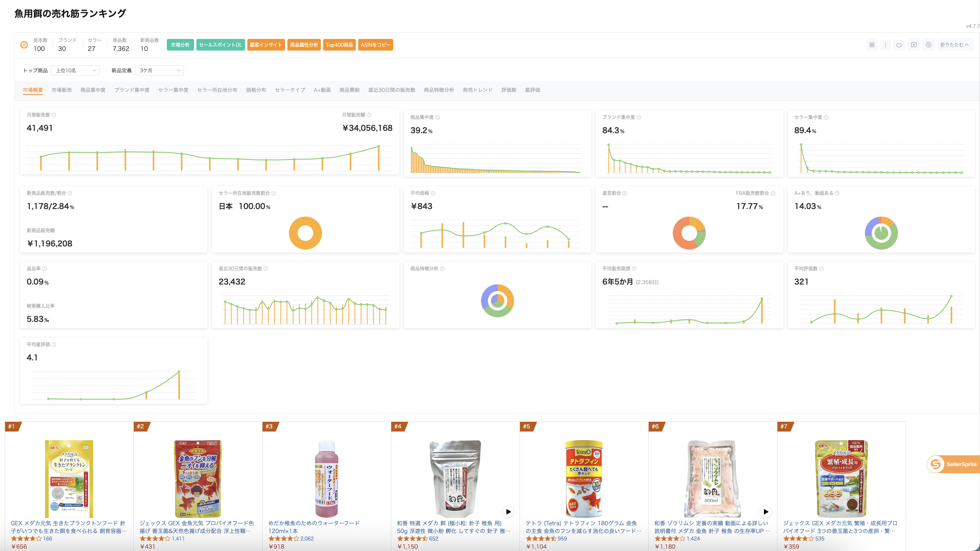
Task: Click the Top400商品 button
Action: point(339,45)
